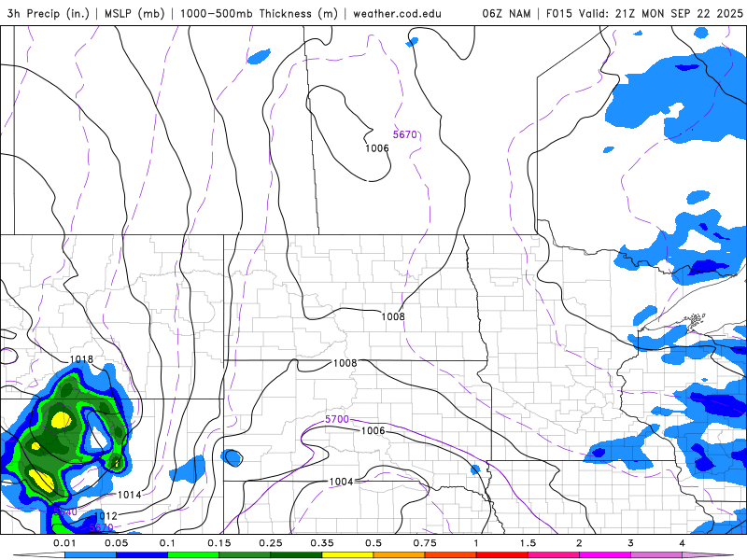Click the 0.75 legend value
The image size is (747, 560).
click(x=425, y=543)
